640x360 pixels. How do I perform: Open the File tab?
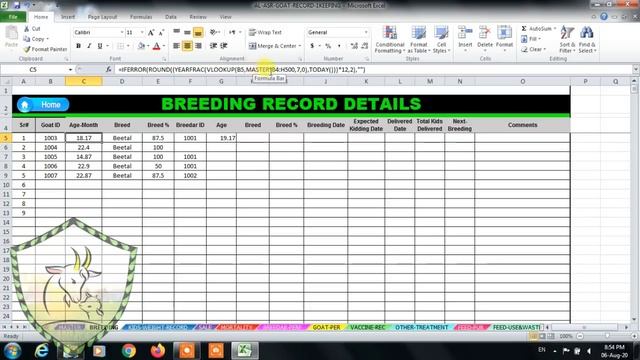[13, 17]
